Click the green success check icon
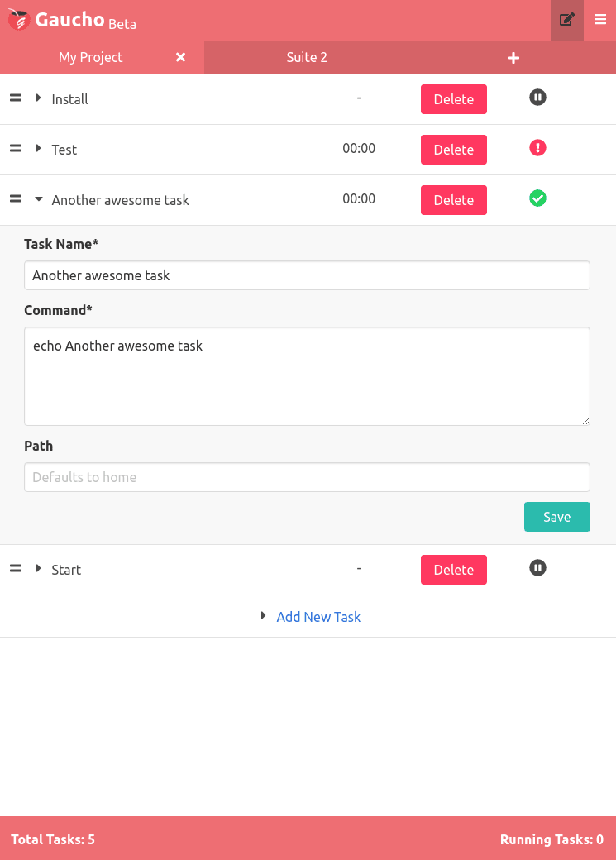The width and height of the screenshot is (616, 860). click(537, 198)
